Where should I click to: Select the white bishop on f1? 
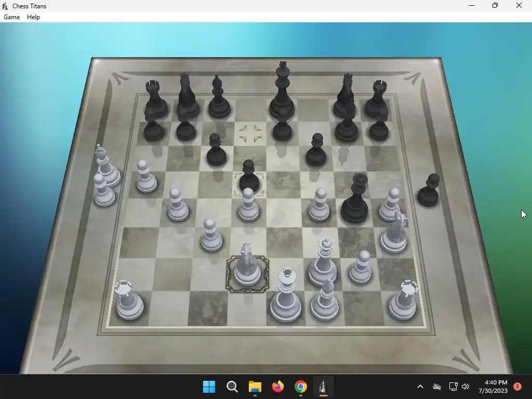(325, 300)
